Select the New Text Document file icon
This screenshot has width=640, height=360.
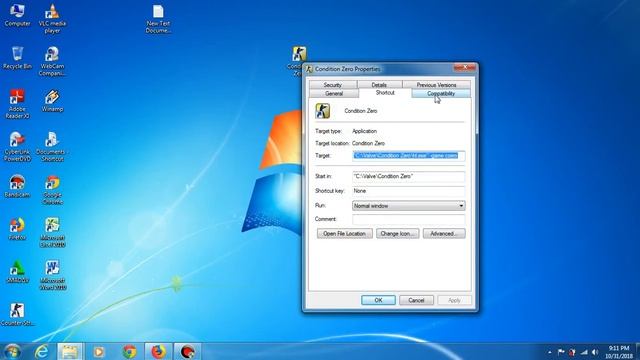158,19
